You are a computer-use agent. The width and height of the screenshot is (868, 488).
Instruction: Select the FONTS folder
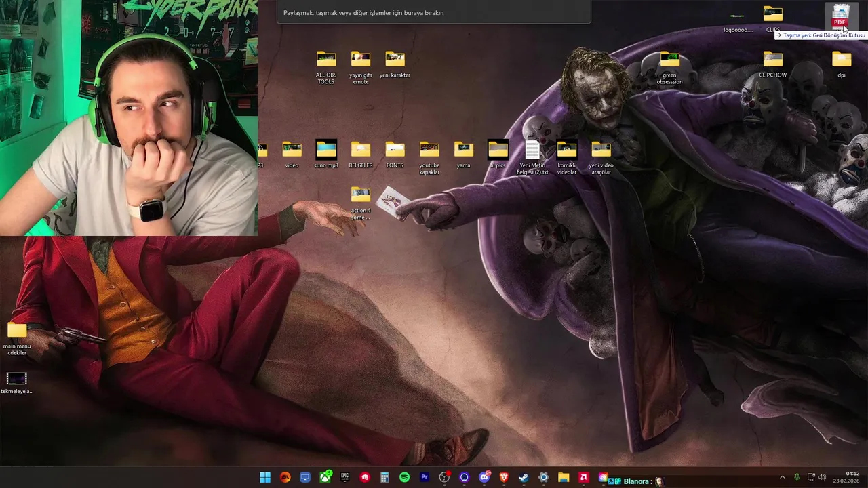[395, 155]
